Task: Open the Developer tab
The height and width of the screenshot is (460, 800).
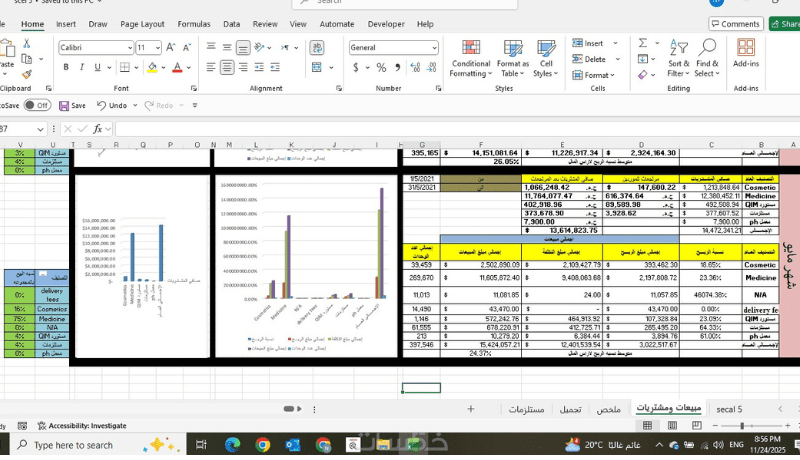Action: click(x=386, y=24)
